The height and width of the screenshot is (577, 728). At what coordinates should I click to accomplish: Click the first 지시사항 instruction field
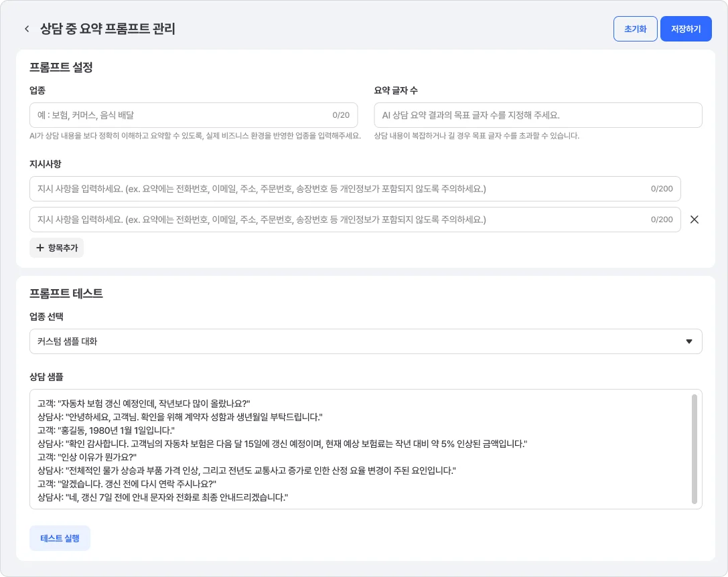point(355,189)
